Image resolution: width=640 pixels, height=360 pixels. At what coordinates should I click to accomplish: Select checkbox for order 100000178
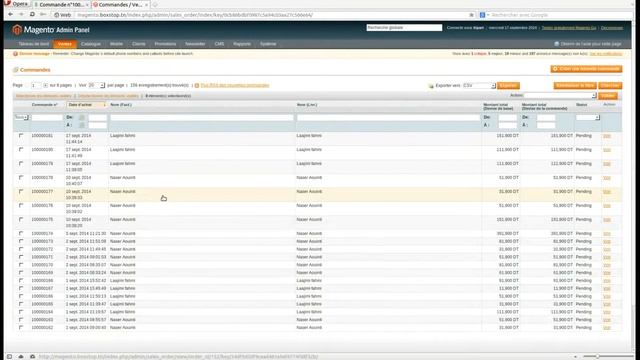[x=21, y=178]
